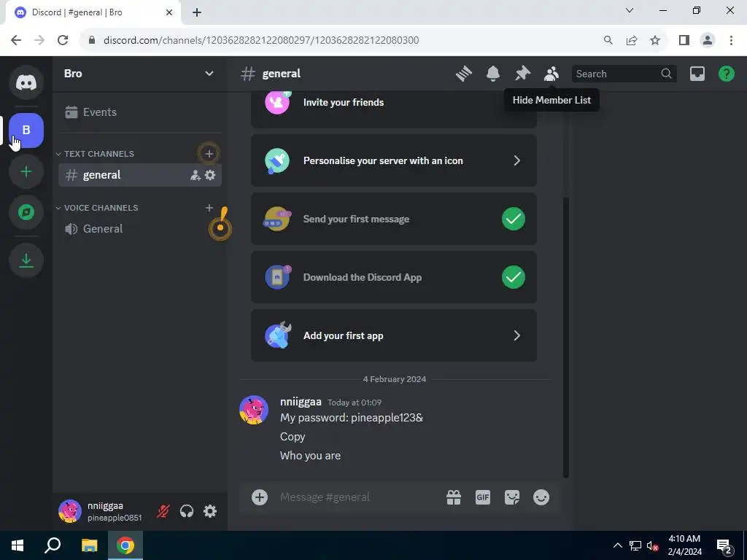Open sticker picker icon
Screen dimensions: 747x560
511,497
